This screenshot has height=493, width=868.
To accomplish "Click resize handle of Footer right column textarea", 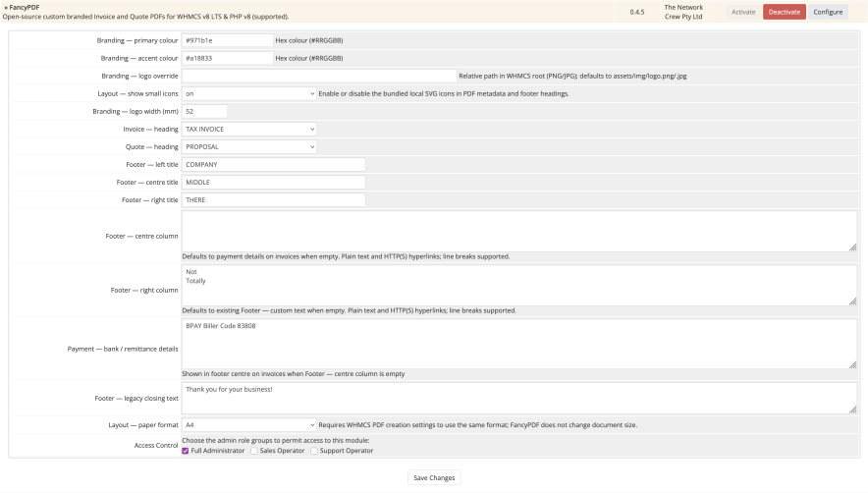I will click(852, 301).
